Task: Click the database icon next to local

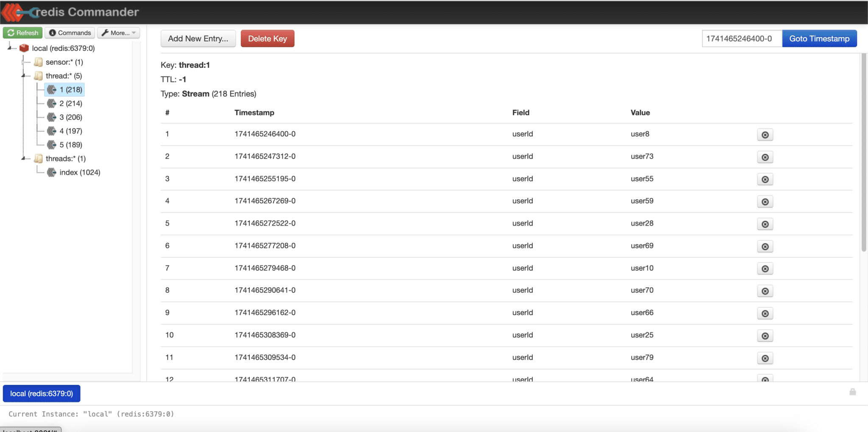Action: click(24, 47)
